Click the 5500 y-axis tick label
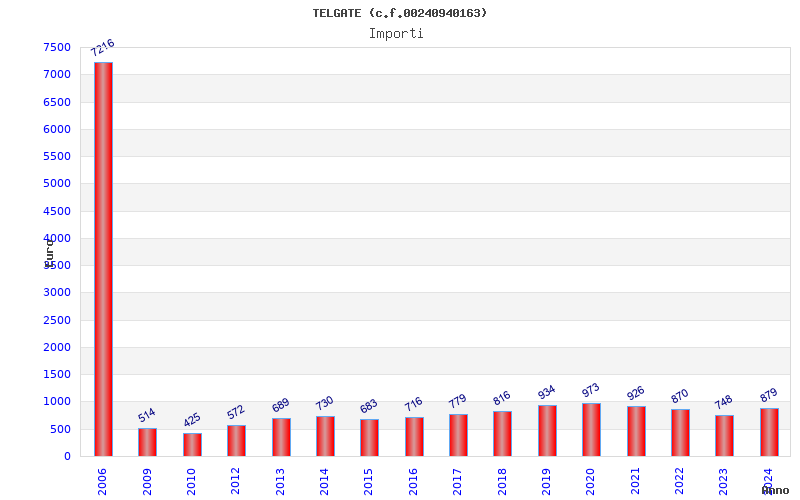Viewport: 800px width, 500px height. point(57,156)
